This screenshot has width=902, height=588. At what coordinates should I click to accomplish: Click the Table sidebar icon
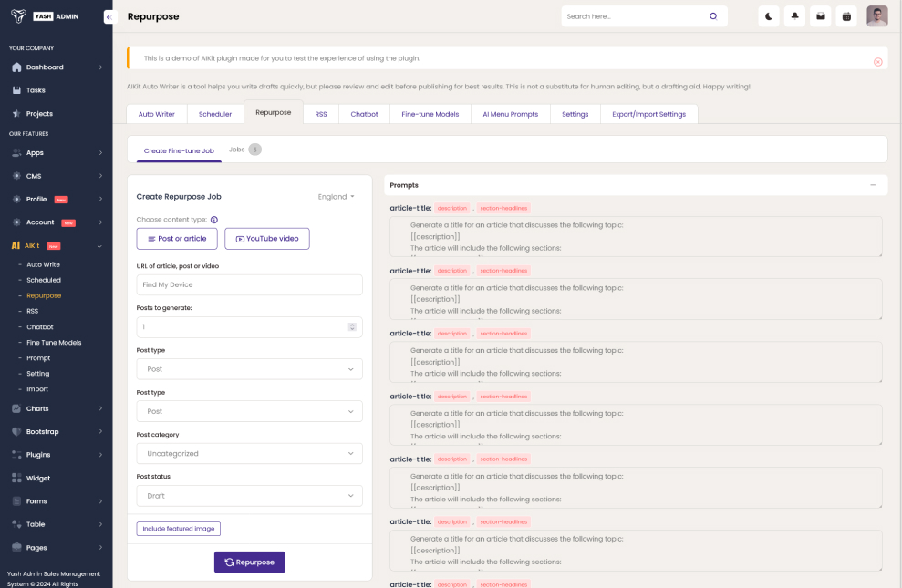(x=16, y=524)
